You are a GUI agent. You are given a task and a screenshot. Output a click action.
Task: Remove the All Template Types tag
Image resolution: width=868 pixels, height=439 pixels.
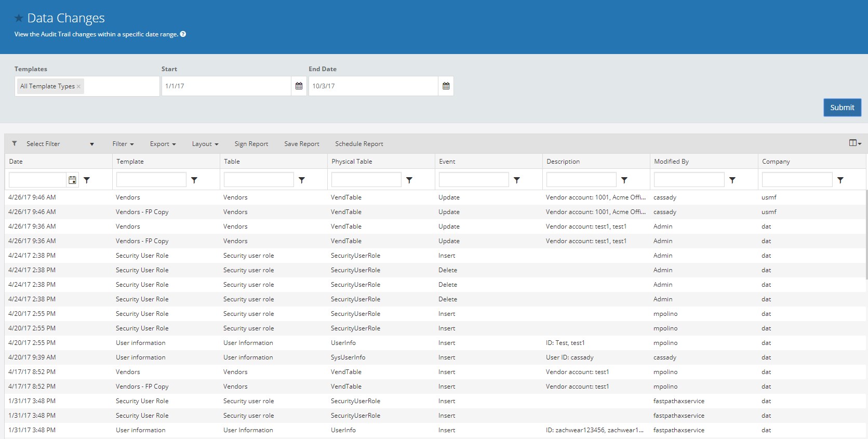(x=78, y=87)
